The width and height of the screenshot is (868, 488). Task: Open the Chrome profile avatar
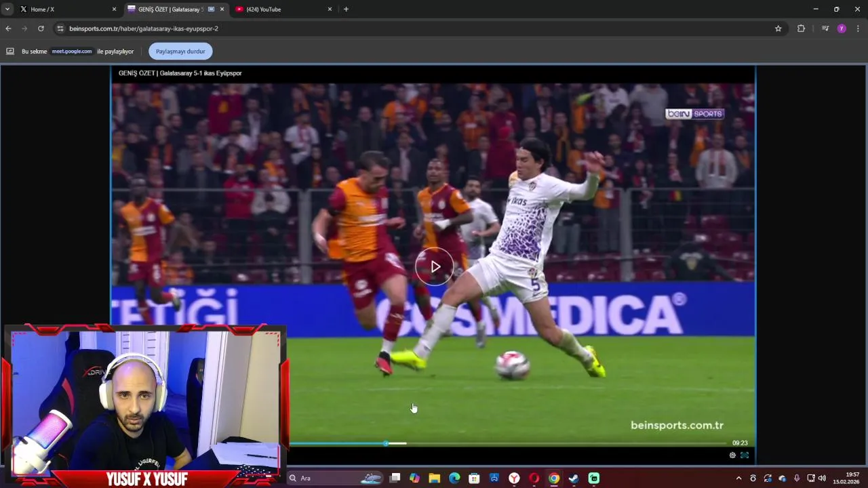point(842,28)
